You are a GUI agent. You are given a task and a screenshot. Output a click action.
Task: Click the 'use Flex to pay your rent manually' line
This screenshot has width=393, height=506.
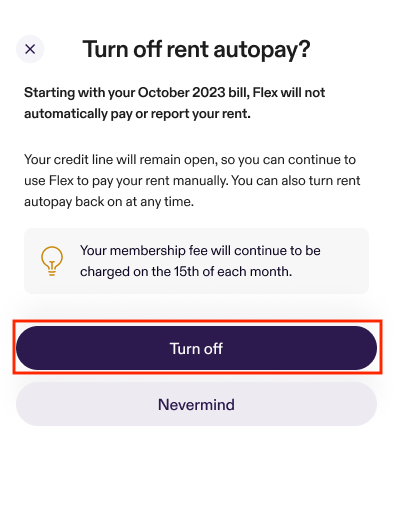pyautogui.click(x=192, y=181)
